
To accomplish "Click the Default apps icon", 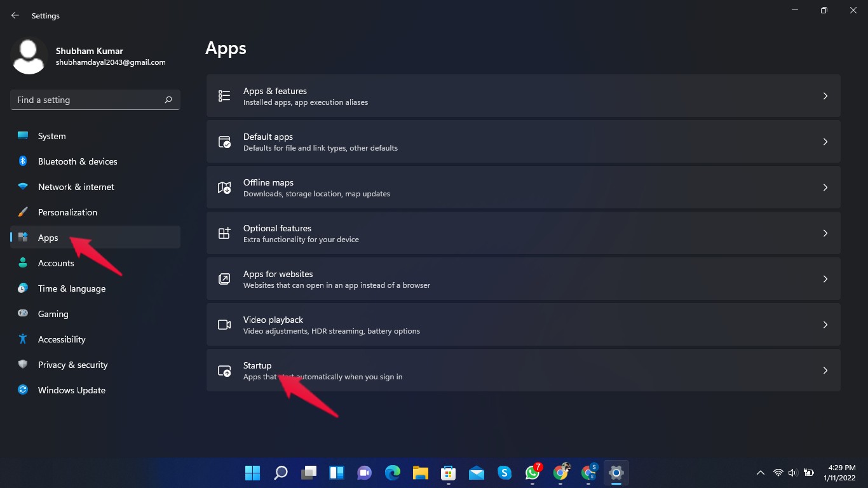I will coord(224,142).
